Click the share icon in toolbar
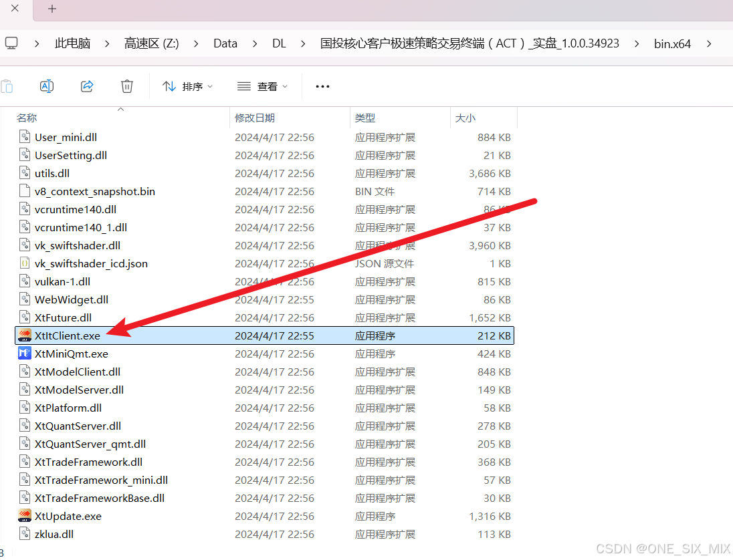 (87, 86)
